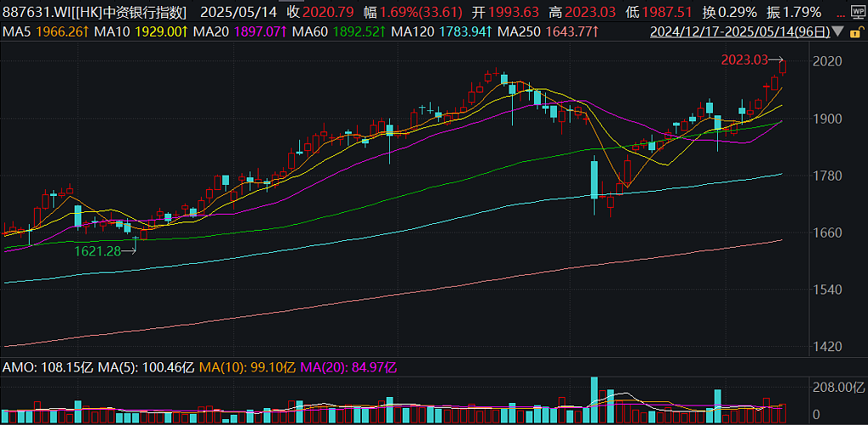This screenshot has height=425, width=868.
Task: Select the MA60 1892.52 indicator label
Action: (x=338, y=32)
